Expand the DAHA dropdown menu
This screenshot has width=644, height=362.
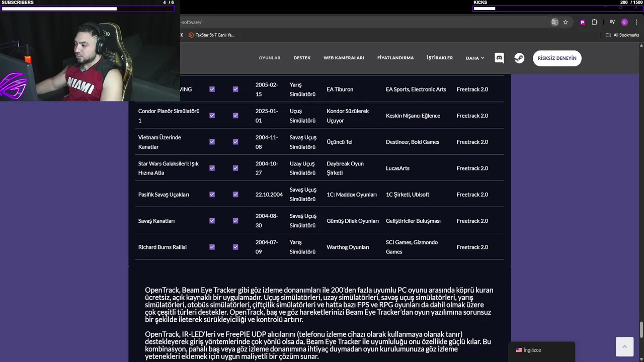click(475, 58)
